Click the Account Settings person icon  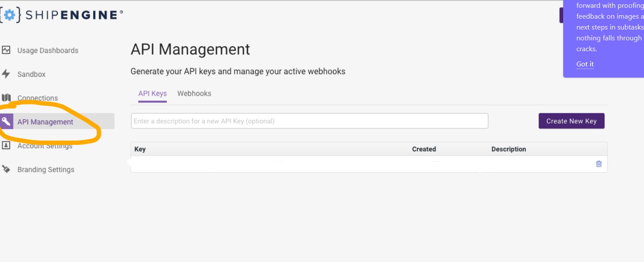point(6,145)
